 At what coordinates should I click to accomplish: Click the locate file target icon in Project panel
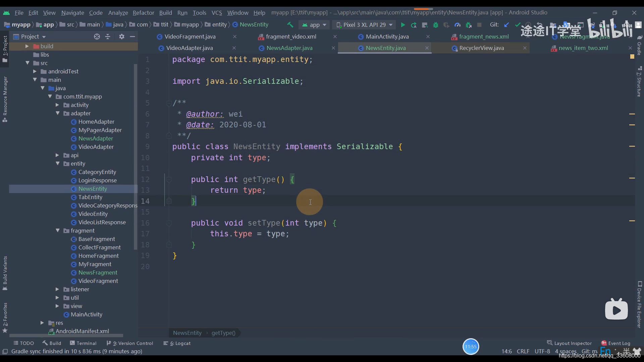coord(97,37)
